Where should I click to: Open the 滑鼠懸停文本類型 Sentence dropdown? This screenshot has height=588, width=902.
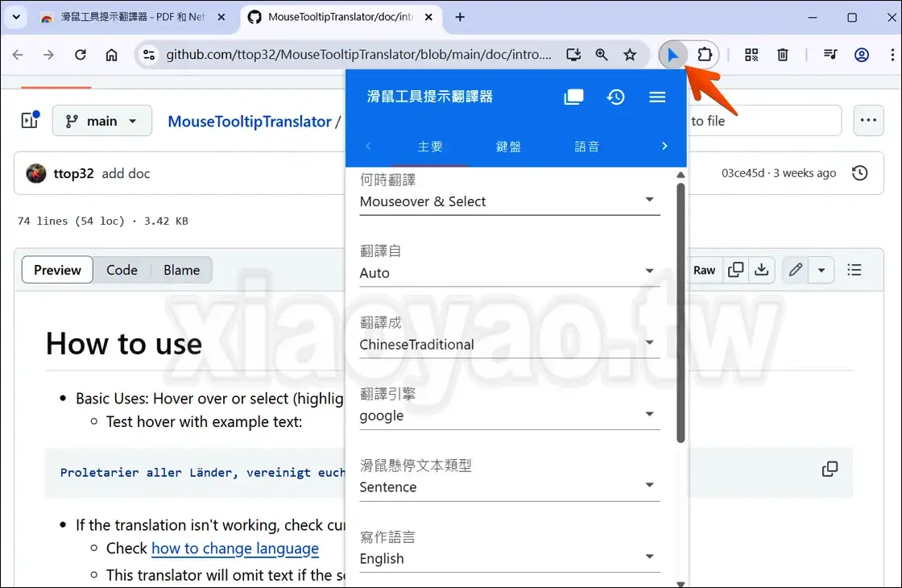[x=510, y=487]
